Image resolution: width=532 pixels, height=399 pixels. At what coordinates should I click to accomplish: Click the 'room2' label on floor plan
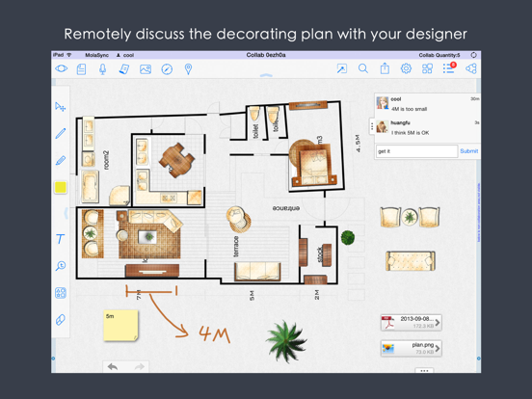pyautogui.click(x=107, y=160)
